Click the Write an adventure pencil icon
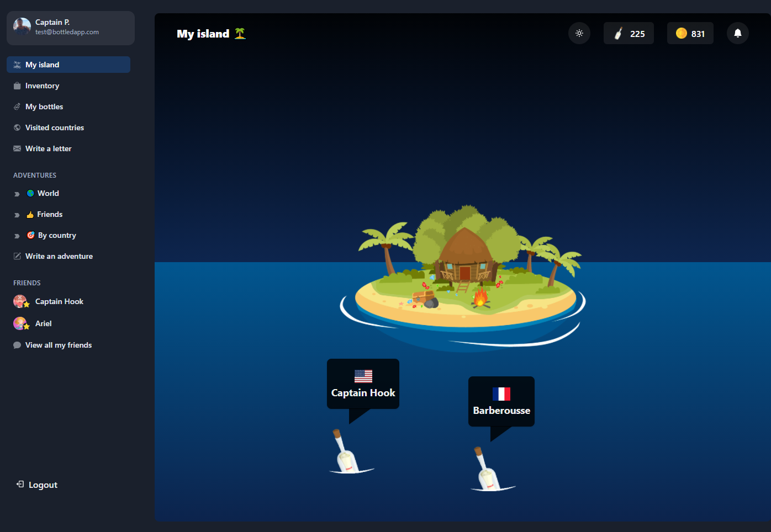 (17, 256)
